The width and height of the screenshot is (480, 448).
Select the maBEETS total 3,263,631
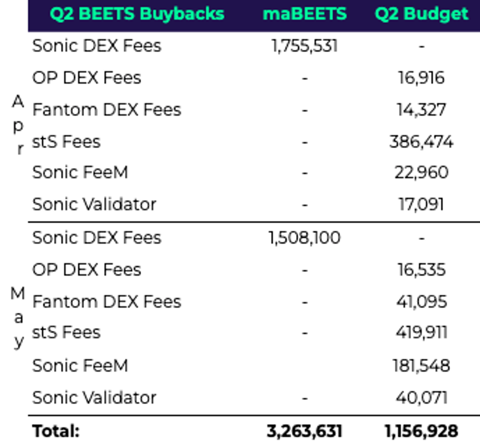click(304, 431)
